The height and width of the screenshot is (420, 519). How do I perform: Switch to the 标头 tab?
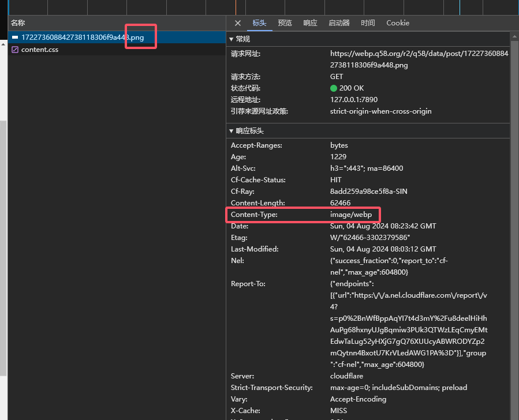tap(259, 23)
